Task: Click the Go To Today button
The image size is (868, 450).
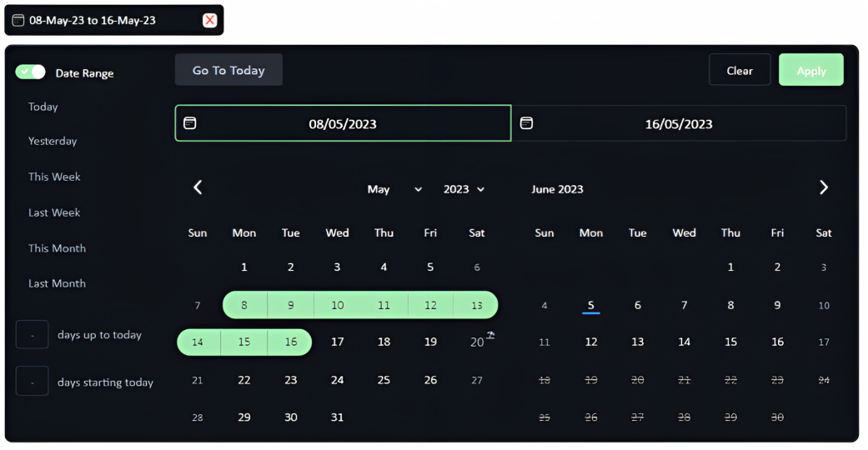Action: tap(228, 70)
